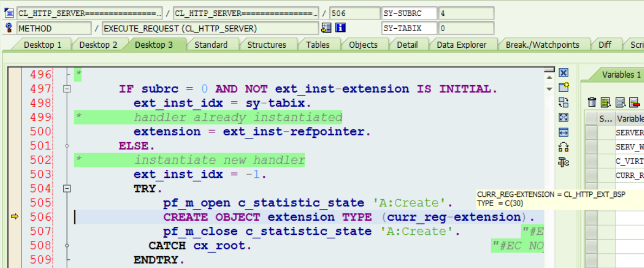Click the comment 'instantiate new handler'

pos(219,160)
